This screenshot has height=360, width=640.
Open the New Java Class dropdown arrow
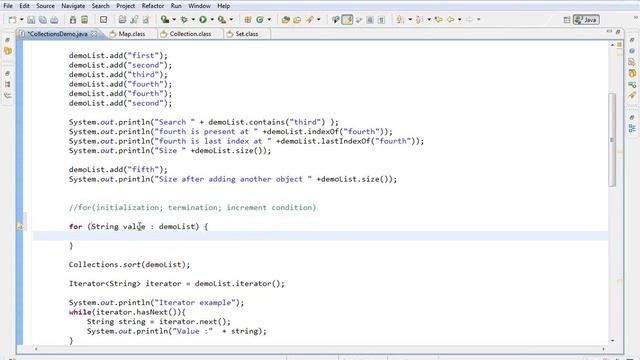click(269, 20)
